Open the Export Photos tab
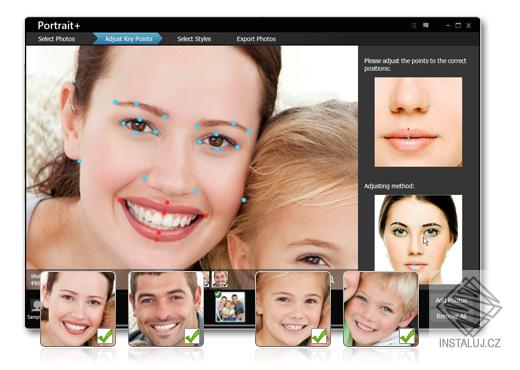 point(256,39)
